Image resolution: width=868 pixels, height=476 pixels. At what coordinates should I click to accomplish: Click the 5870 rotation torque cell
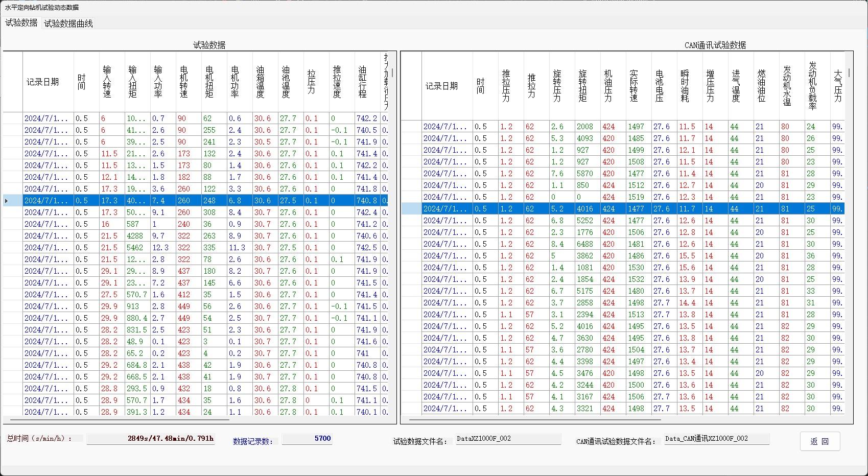(588, 174)
